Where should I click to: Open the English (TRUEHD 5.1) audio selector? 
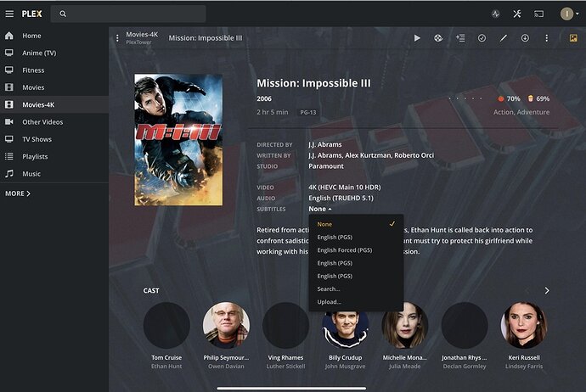341,198
